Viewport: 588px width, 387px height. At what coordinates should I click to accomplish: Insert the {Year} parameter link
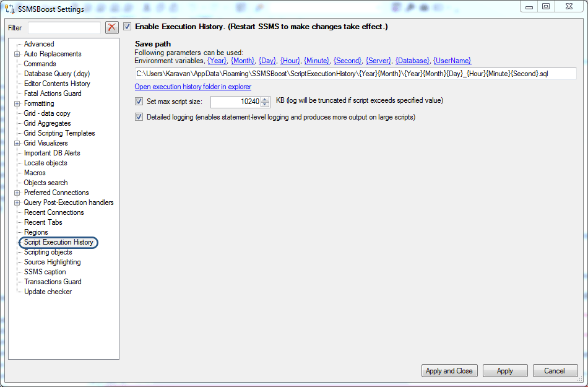point(217,61)
